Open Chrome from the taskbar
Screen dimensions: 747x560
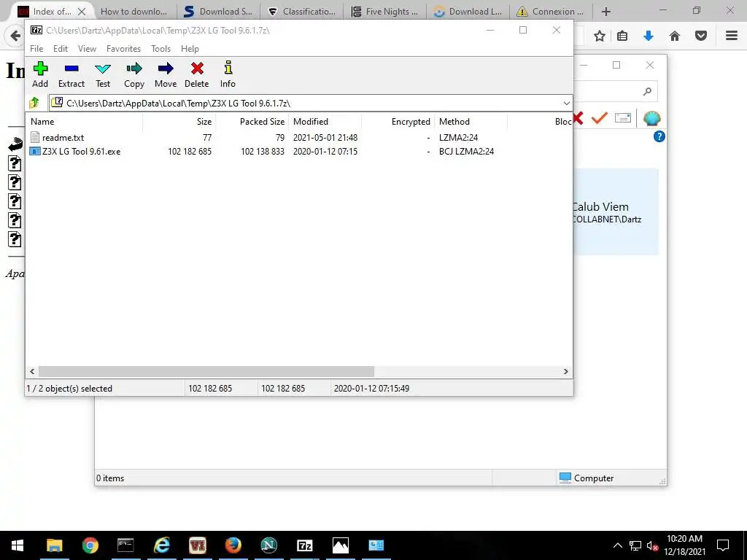click(x=90, y=545)
